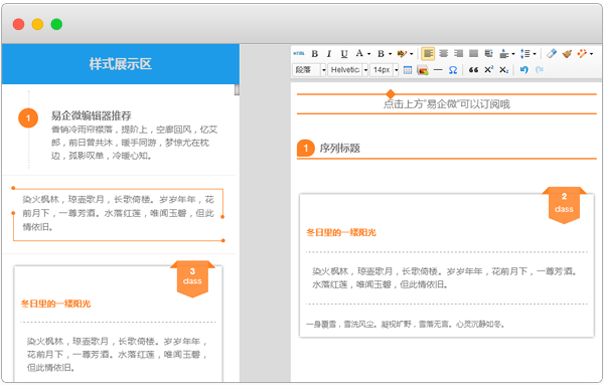
Task: Click the paint palette icon
Action: pyautogui.click(x=402, y=54)
